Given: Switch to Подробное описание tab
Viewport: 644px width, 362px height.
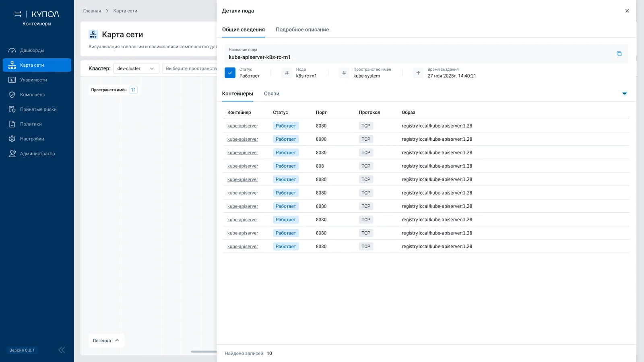Looking at the screenshot, I should pos(302,30).
